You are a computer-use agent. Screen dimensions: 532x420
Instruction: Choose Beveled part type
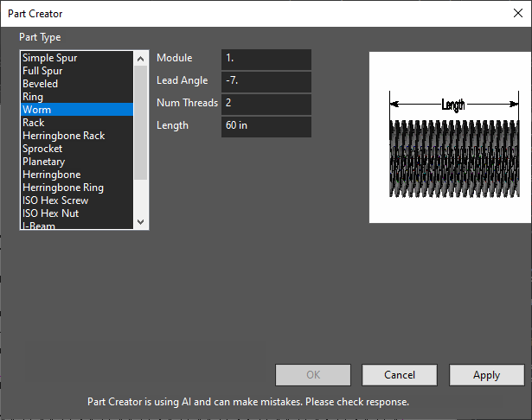77,84
